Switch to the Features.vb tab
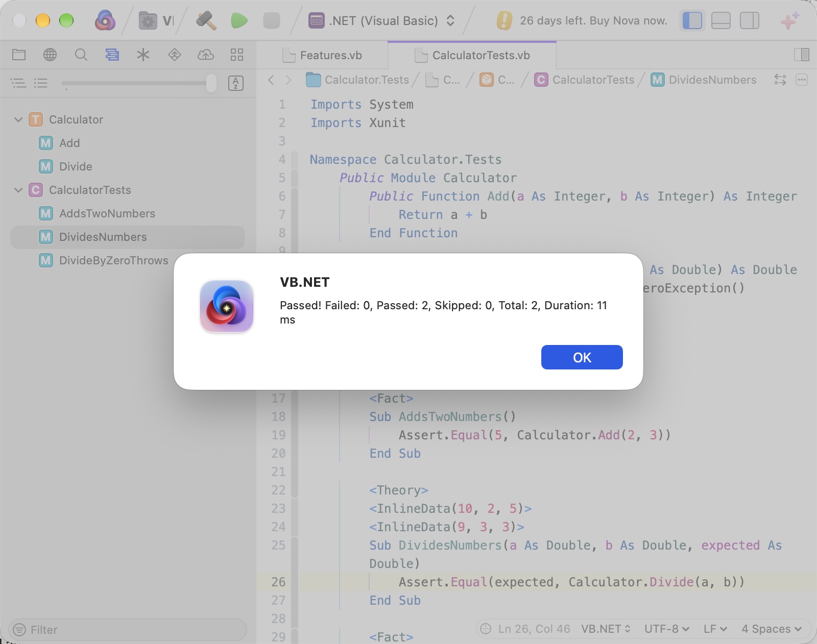Screen dimensions: 817x644 [x=322, y=55]
